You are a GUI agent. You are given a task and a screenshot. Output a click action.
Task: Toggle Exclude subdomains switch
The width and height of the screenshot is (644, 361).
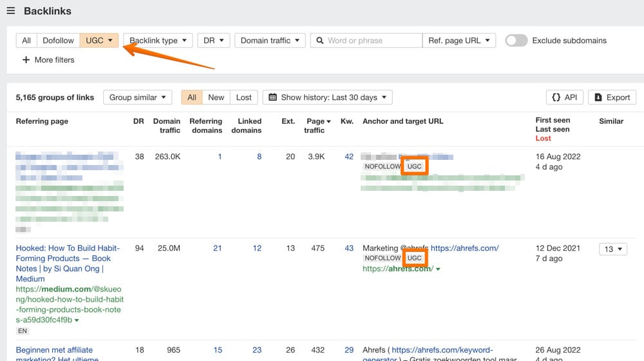pyautogui.click(x=516, y=41)
